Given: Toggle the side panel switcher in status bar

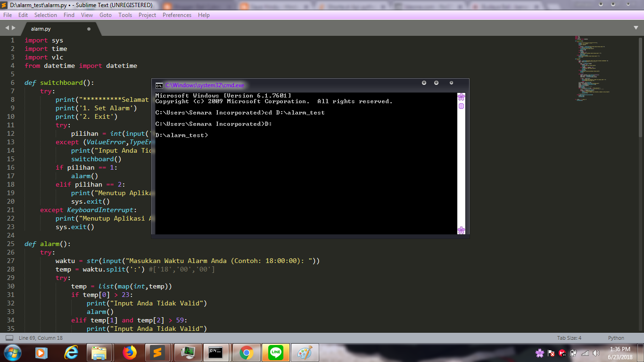Looking at the screenshot, I should pyautogui.click(x=9, y=338).
